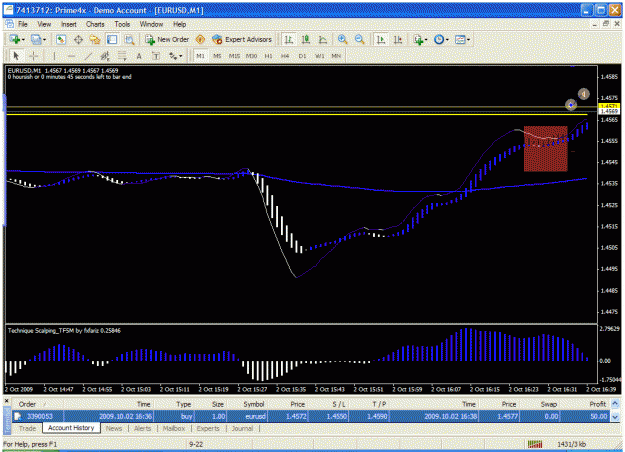Open the Strategy Tester icon

pyautogui.click(x=129, y=39)
